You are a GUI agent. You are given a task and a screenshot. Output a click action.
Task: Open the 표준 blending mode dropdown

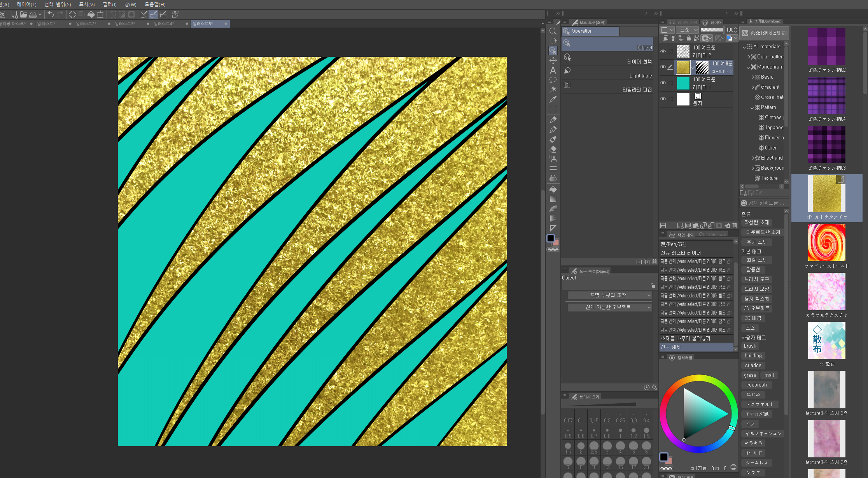pyautogui.click(x=688, y=30)
